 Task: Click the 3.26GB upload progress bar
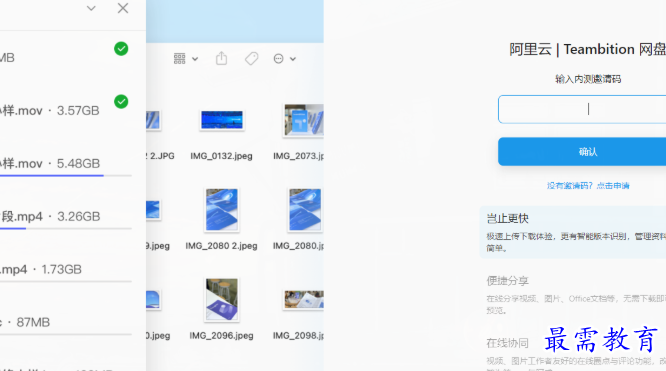[66, 228]
